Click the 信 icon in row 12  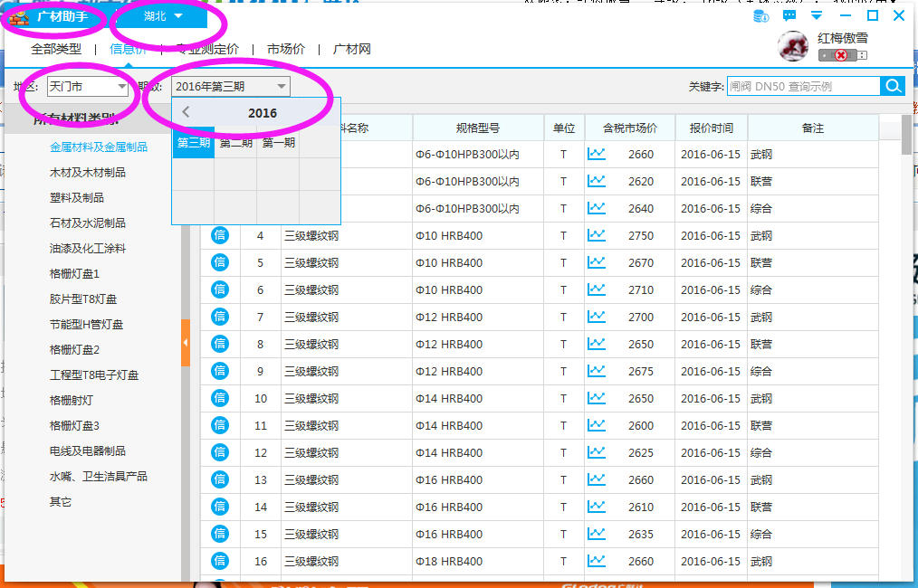220,452
